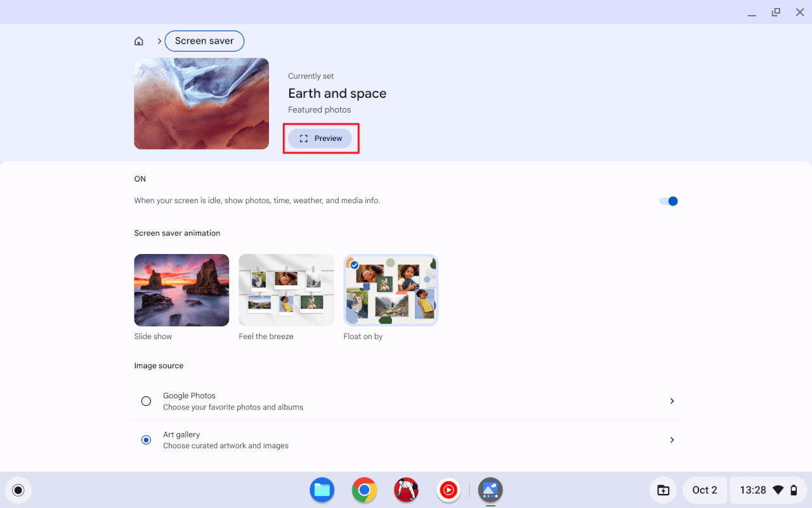Click the Float on by label

tap(363, 337)
